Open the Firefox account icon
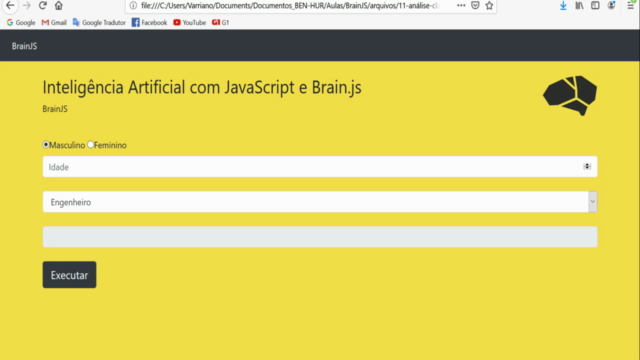 [x=611, y=5]
